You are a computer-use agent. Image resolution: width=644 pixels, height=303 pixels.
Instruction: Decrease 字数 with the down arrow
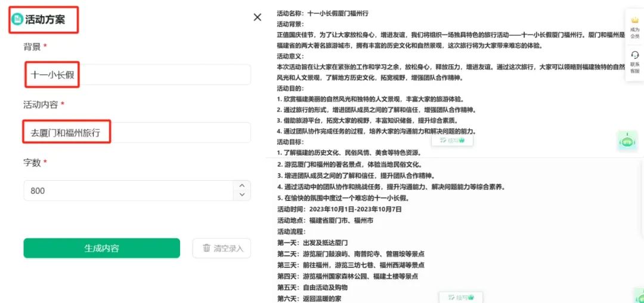point(241,195)
